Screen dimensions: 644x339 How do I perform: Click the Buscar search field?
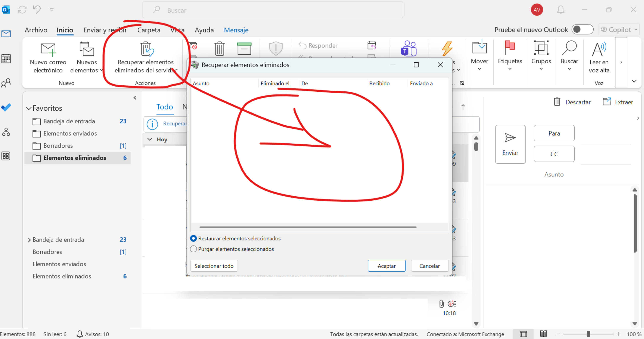click(273, 10)
